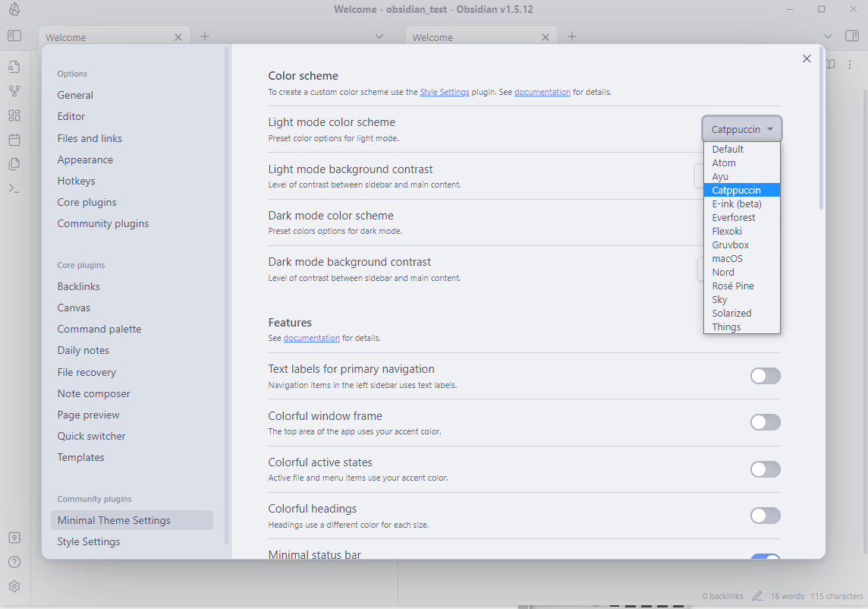868x609 pixels.
Task: Turn on Colorful active states
Action: [765, 469]
